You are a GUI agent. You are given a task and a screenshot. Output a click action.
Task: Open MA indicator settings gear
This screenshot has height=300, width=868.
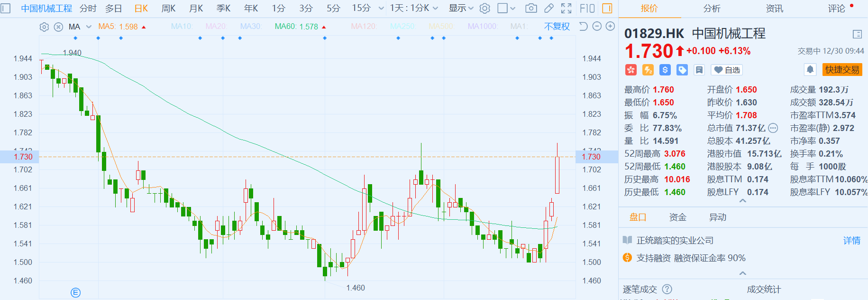(44, 27)
